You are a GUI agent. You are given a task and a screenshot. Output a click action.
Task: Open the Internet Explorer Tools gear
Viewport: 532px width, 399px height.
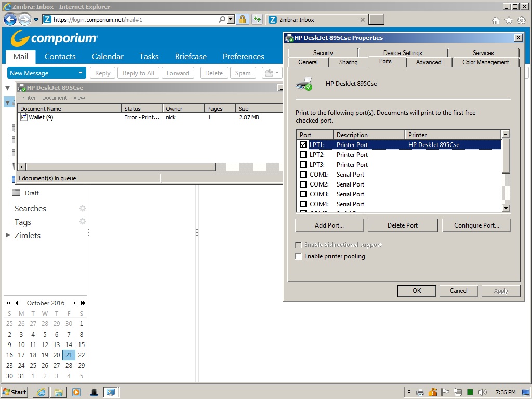522,21
